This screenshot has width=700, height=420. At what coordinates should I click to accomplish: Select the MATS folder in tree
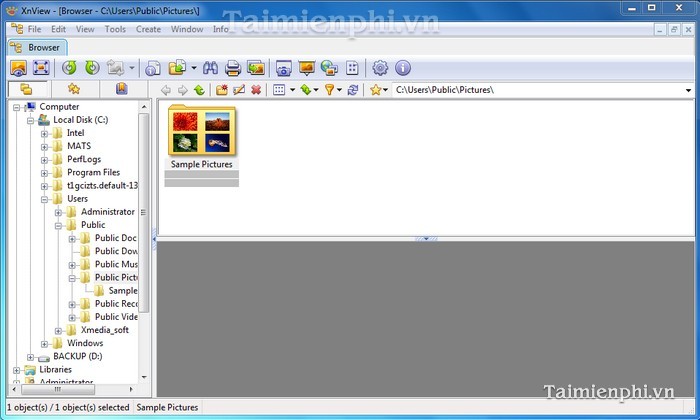[79, 146]
